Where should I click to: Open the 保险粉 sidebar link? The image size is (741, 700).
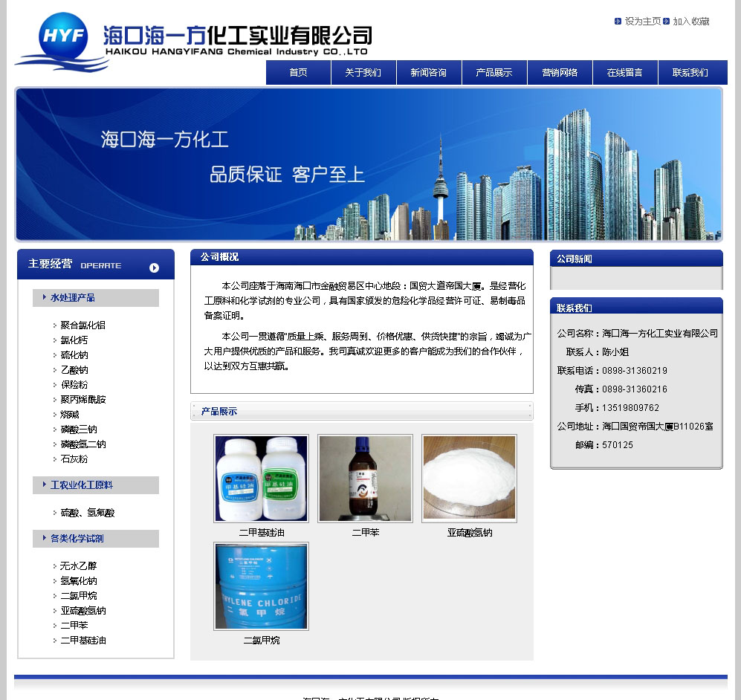(x=74, y=384)
